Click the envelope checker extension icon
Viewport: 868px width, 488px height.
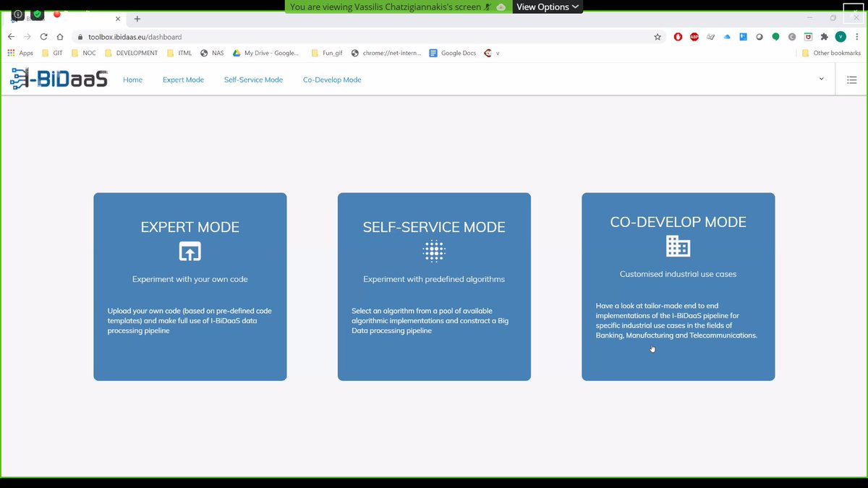[x=710, y=37]
